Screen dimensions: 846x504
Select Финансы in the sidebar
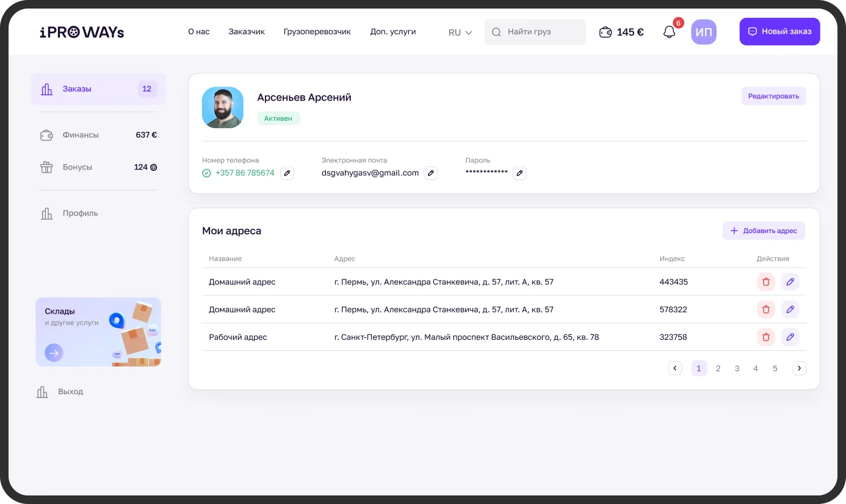coord(80,135)
